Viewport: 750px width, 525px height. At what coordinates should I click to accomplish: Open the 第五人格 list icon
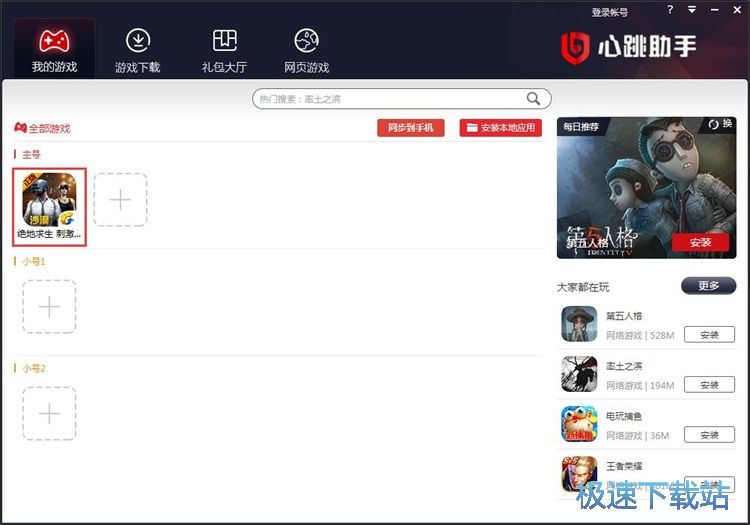[x=579, y=324]
